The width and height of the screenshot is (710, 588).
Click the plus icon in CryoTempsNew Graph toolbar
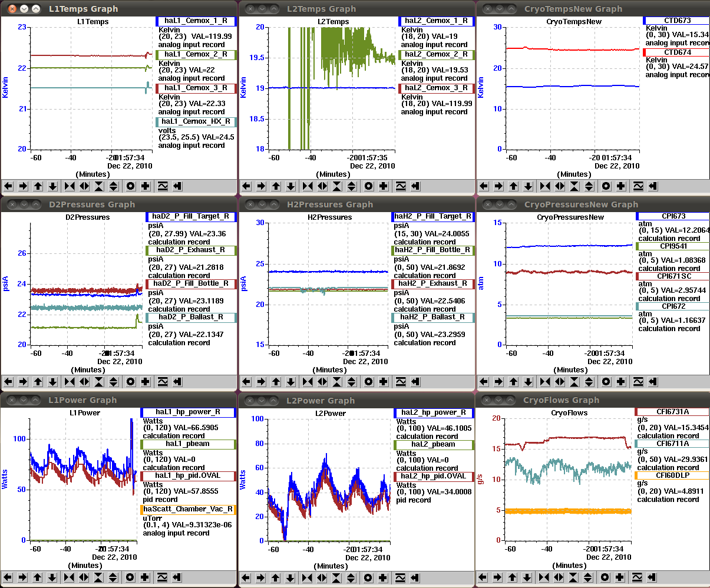[621, 186]
